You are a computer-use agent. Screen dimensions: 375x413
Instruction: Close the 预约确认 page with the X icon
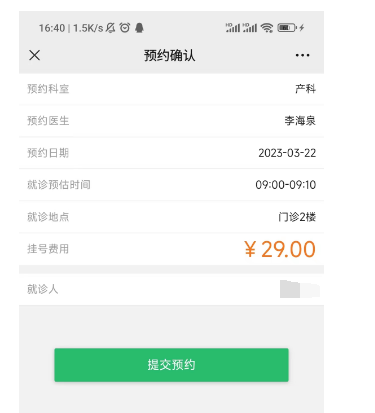[34, 55]
